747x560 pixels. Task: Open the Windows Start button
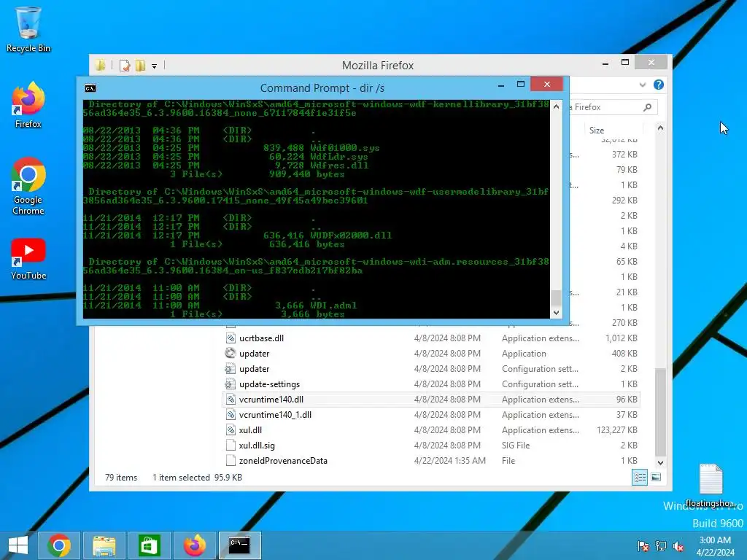point(18,545)
